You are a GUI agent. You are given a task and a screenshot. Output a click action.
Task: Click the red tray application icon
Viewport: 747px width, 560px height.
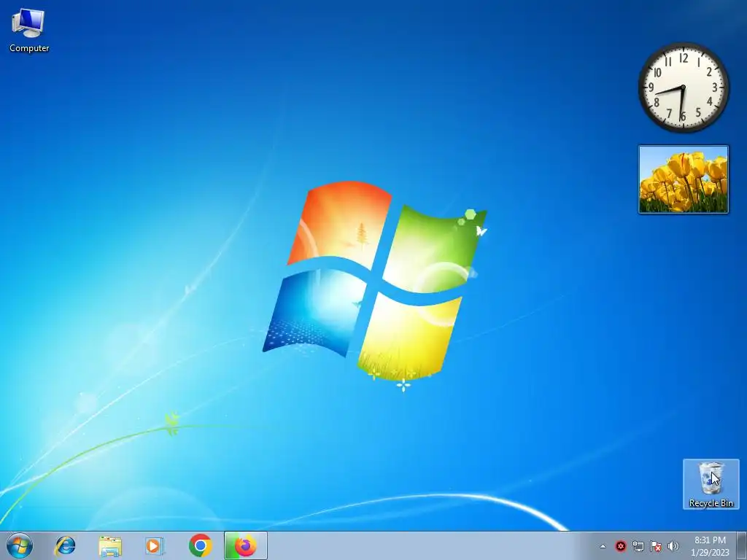coord(620,546)
